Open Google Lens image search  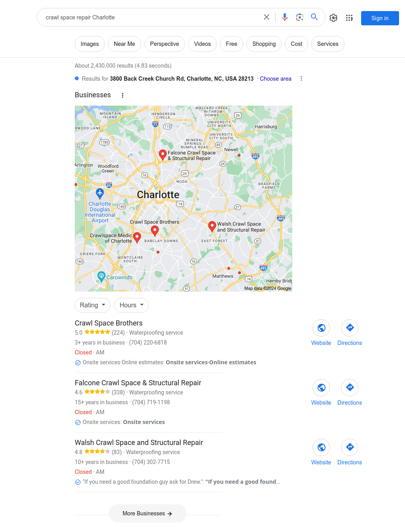[x=300, y=17]
